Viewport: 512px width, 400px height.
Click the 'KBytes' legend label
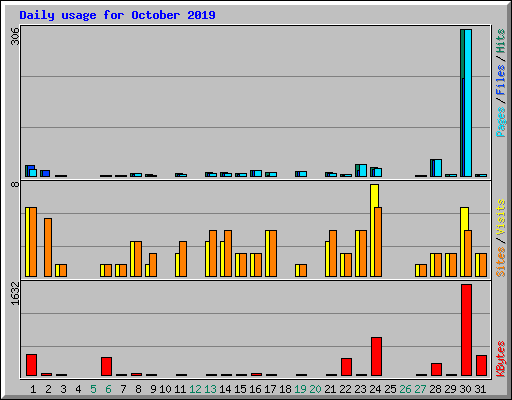(501, 359)
